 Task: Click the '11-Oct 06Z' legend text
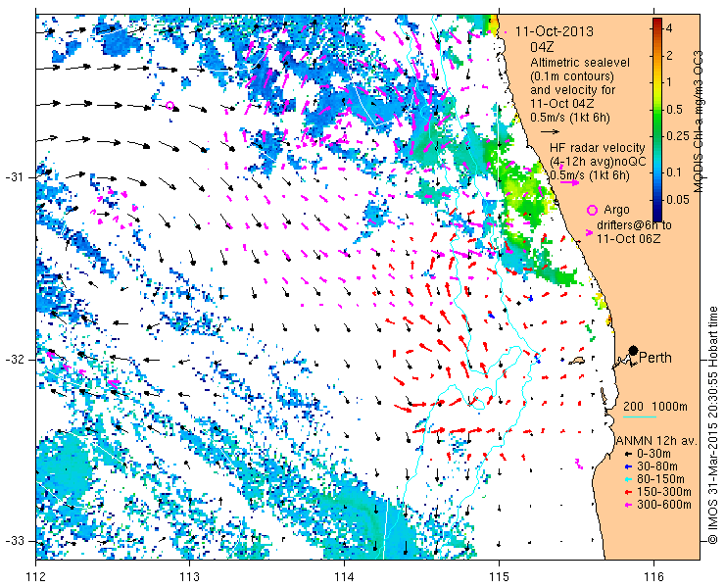[x=628, y=239]
